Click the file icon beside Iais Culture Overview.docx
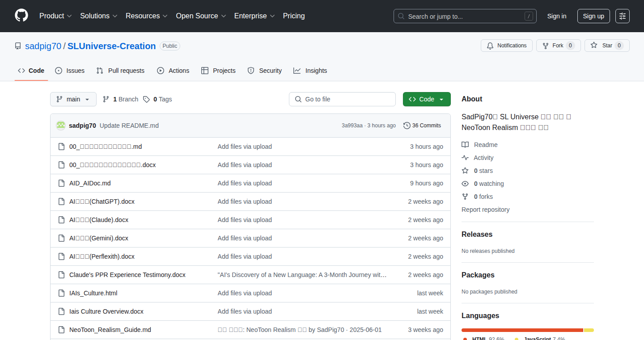The width and height of the screenshot is (644, 340). click(x=62, y=311)
